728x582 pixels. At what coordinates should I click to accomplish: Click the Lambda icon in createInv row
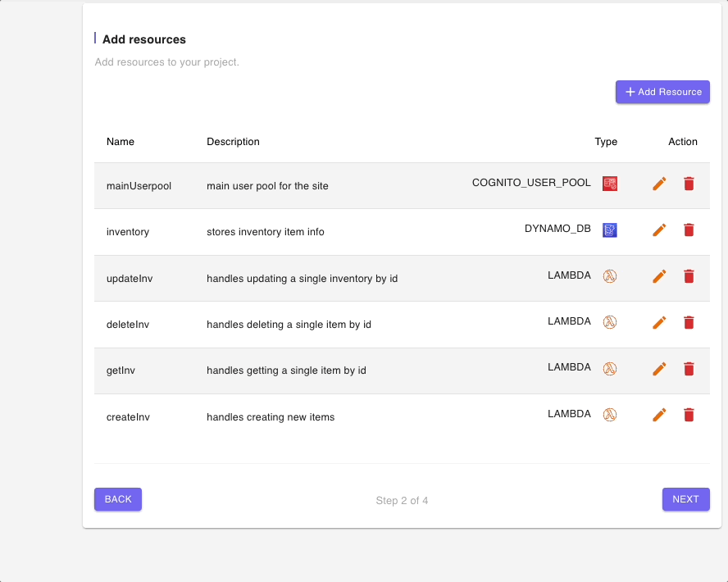[x=610, y=415]
